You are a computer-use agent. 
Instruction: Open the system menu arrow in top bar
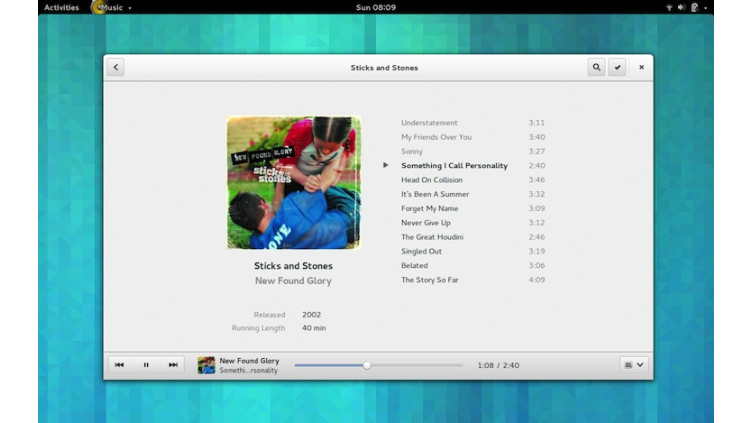pyautogui.click(x=705, y=8)
